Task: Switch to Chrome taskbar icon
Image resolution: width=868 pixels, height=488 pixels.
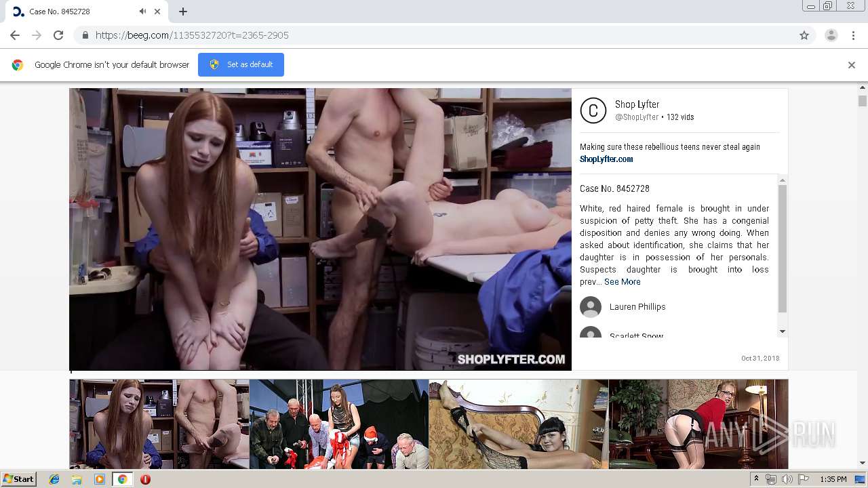Action: (122, 479)
